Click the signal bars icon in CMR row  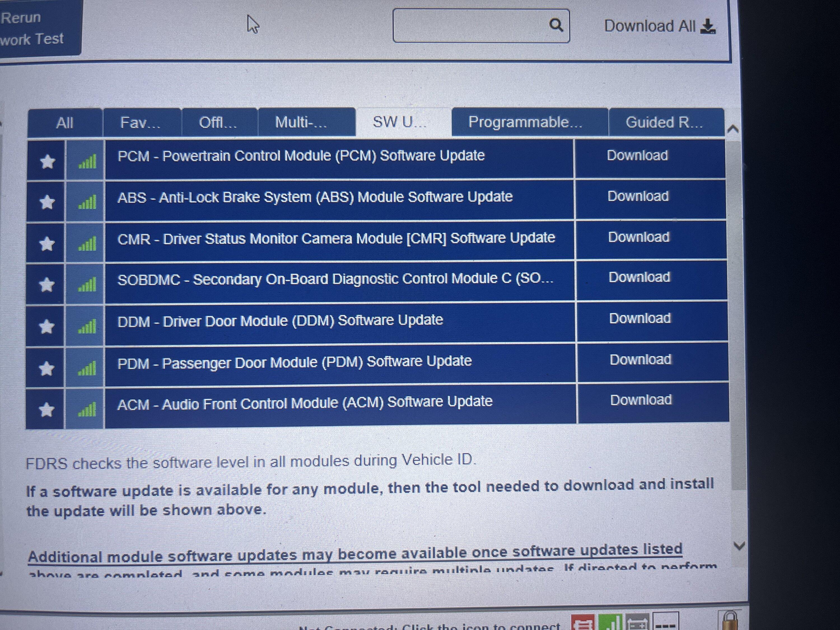(x=87, y=244)
